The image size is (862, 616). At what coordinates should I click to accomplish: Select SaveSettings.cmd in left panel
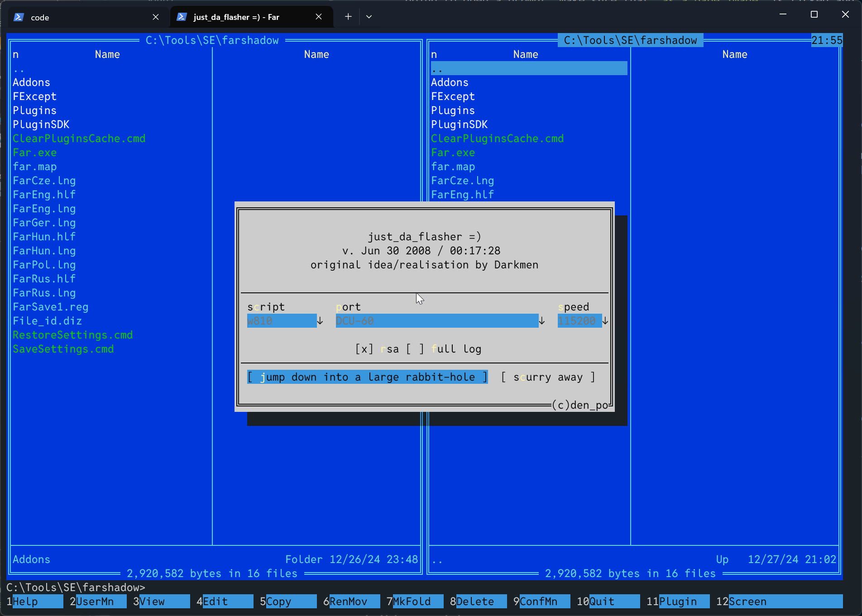pyautogui.click(x=63, y=349)
